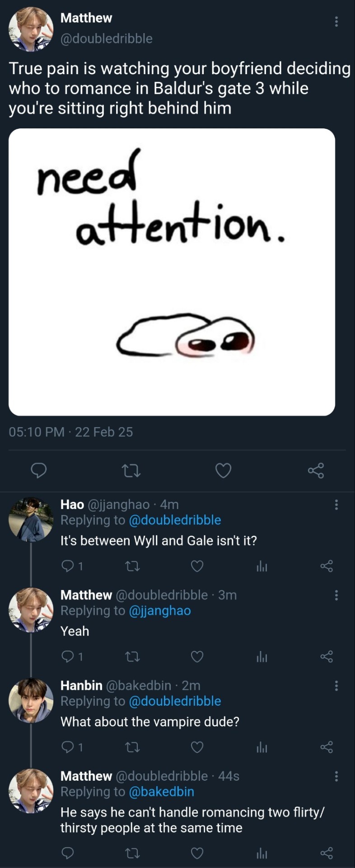
Task: Open more options on Hao's reply
Action: [x=336, y=505]
